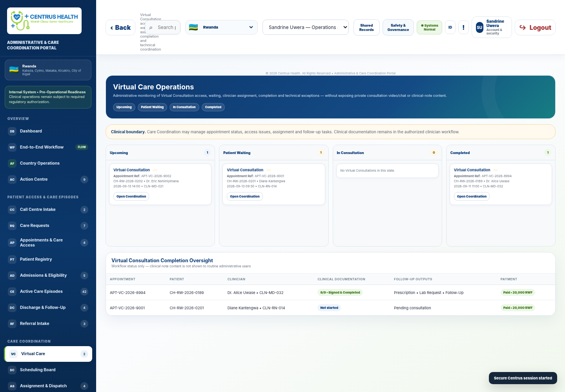
Task: Click the Logout button
Action: click(535, 27)
